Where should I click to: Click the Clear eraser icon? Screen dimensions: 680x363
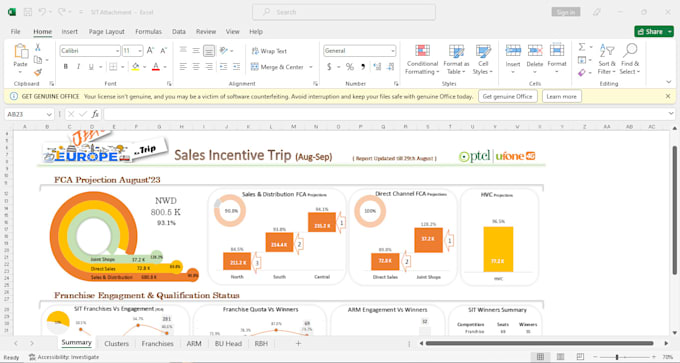[582, 72]
